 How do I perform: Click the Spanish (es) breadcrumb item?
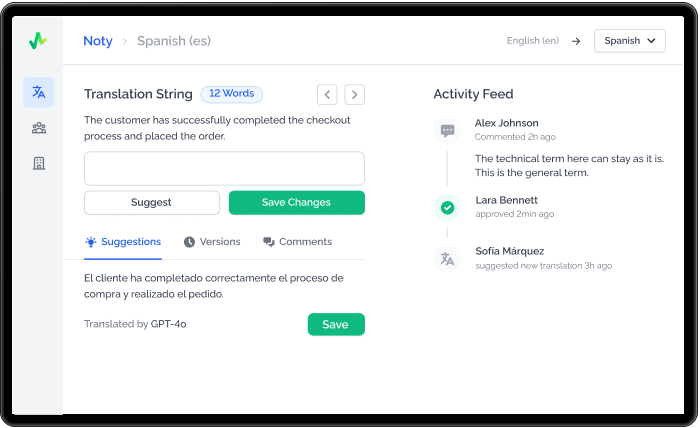coord(174,41)
